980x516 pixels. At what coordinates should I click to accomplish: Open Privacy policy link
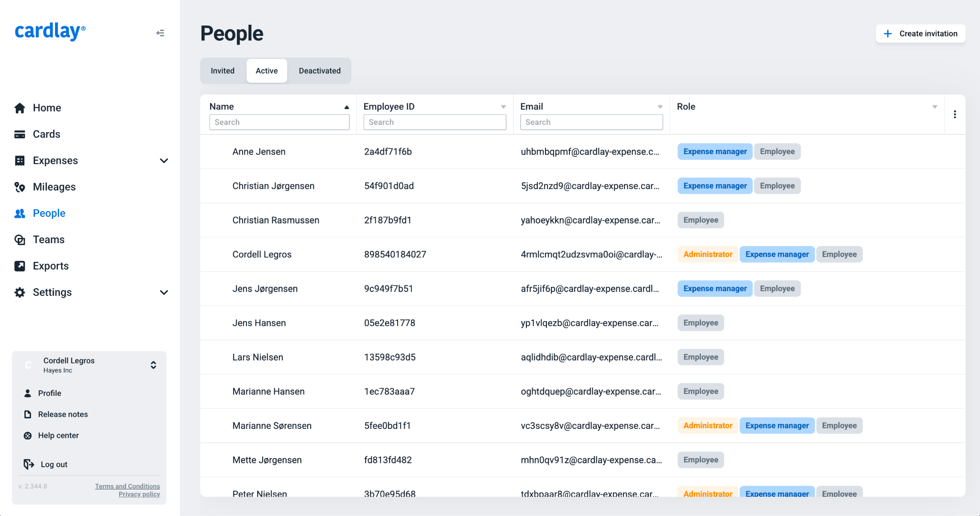(139, 494)
